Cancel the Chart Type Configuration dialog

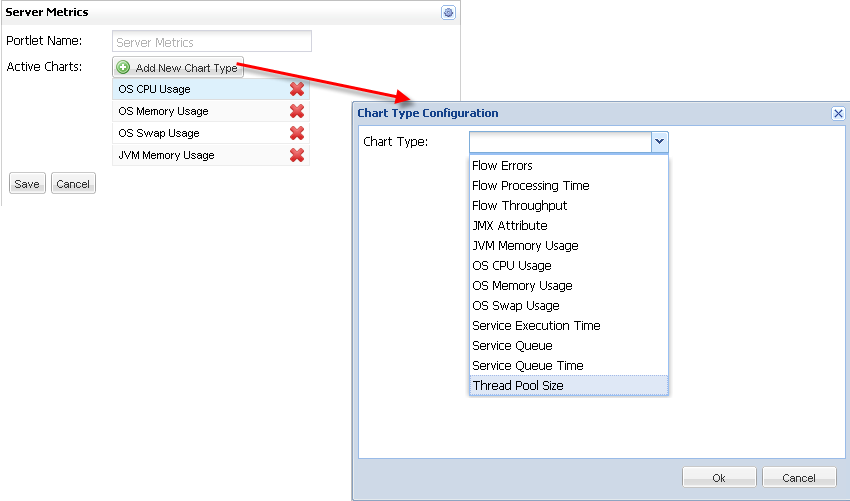[x=799, y=478]
